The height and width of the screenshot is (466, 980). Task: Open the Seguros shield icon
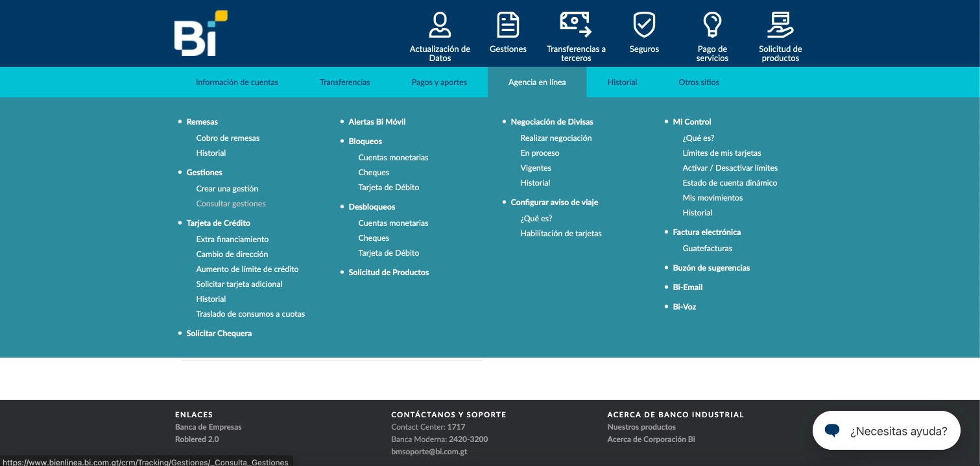click(x=644, y=25)
